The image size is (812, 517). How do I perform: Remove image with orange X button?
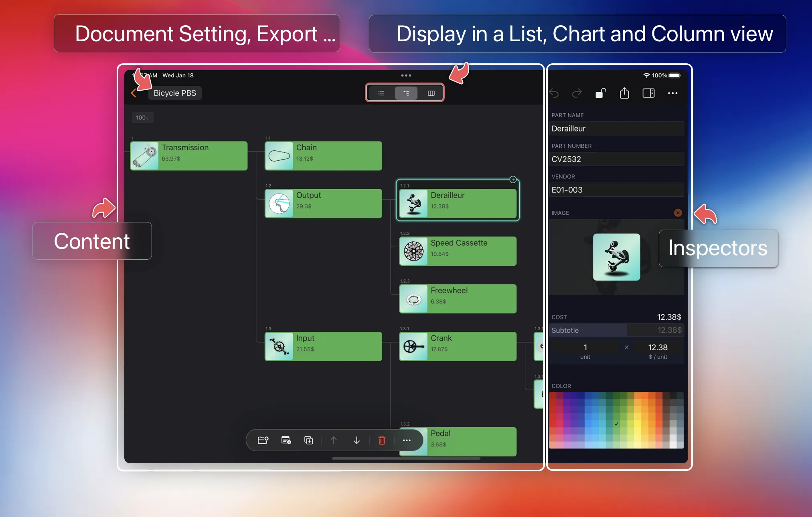tap(678, 213)
